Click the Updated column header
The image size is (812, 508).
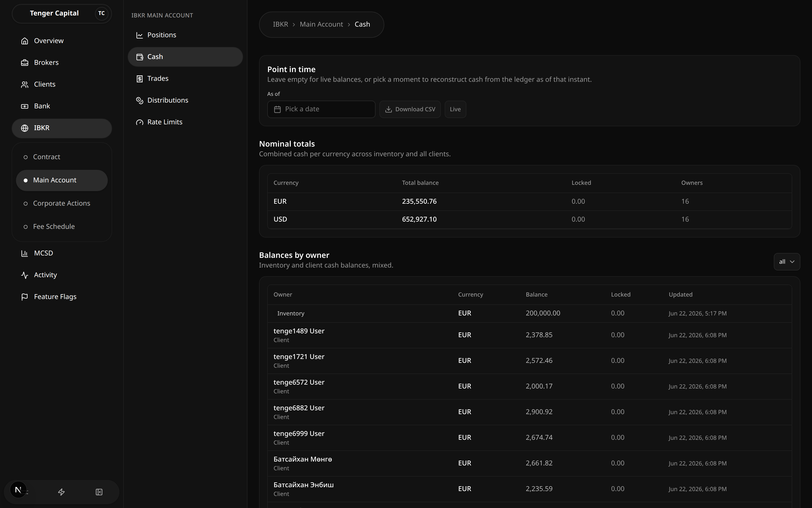[x=680, y=295]
